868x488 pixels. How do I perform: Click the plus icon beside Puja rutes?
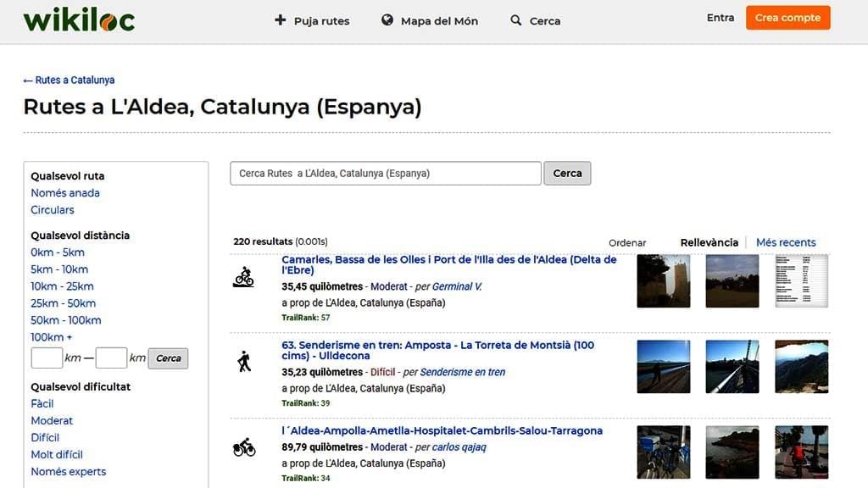pyautogui.click(x=281, y=20)
